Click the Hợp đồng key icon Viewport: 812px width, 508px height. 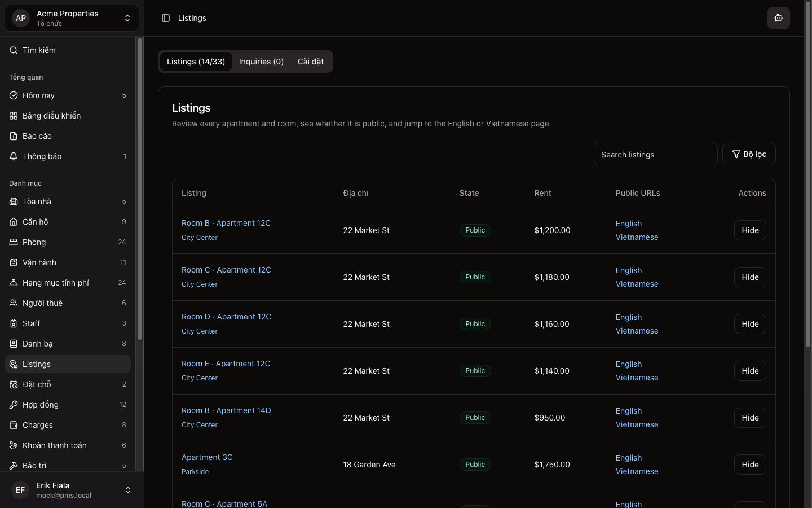[x=14, y=405]
